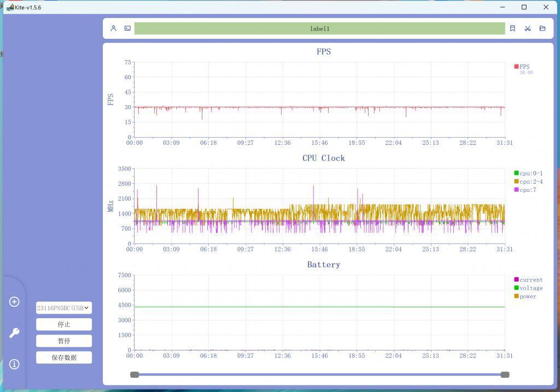Click the 暂停 pause button
560x392 pixels.
click(x=64, y=341)
